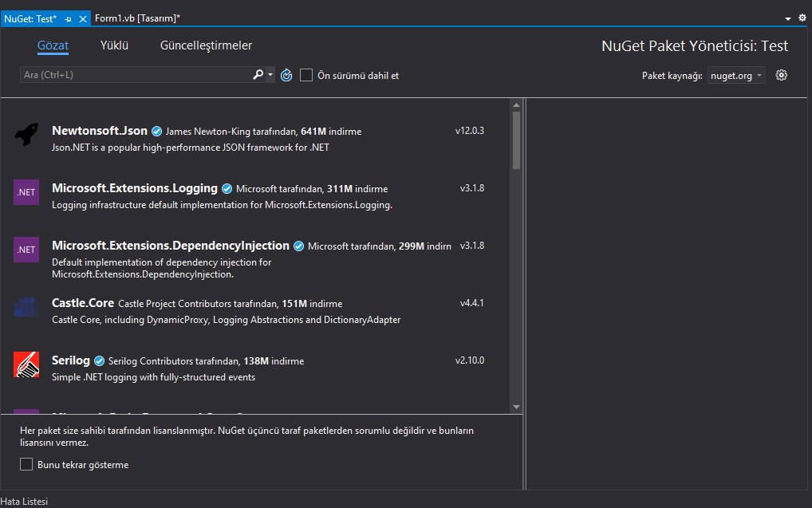Click scrollbar down arrow of package list
Viewport: 812px width, 508px height.
516,407
